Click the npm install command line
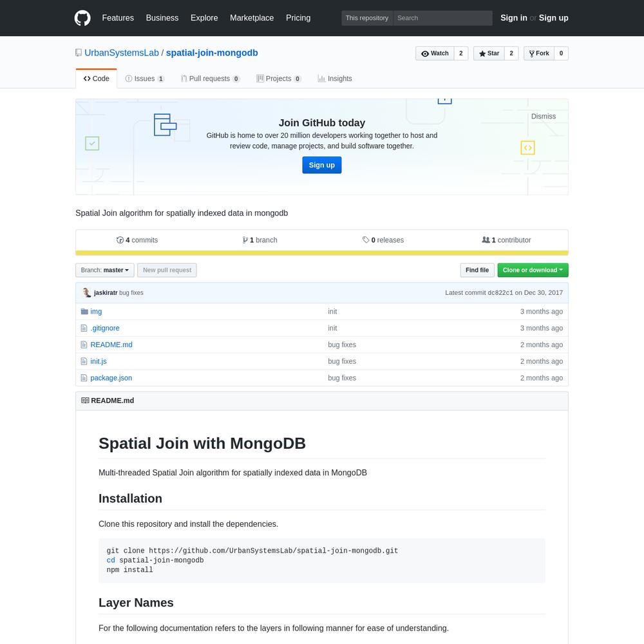Screen dimensions: 644x644 pos(130,570)
